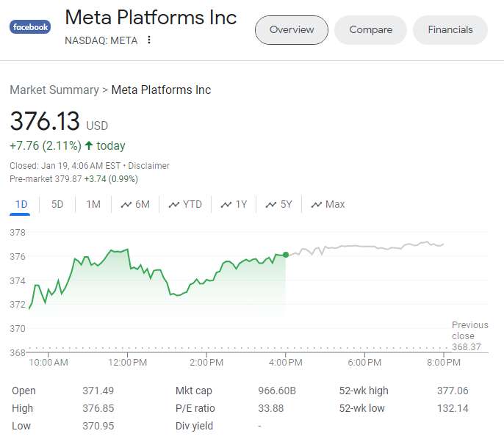
Task: Open the Overview button
Action: point(292,30)
